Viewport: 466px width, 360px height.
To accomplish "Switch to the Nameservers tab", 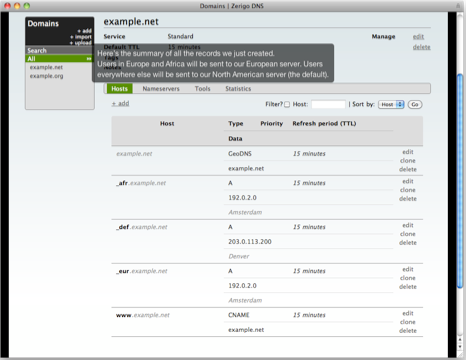I will (161, 89).
